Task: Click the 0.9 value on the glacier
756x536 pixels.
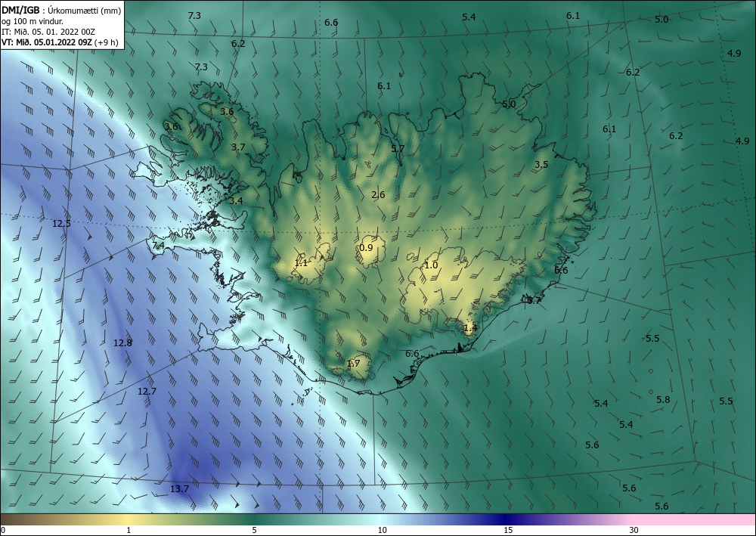Action: (x=366, y=248)
